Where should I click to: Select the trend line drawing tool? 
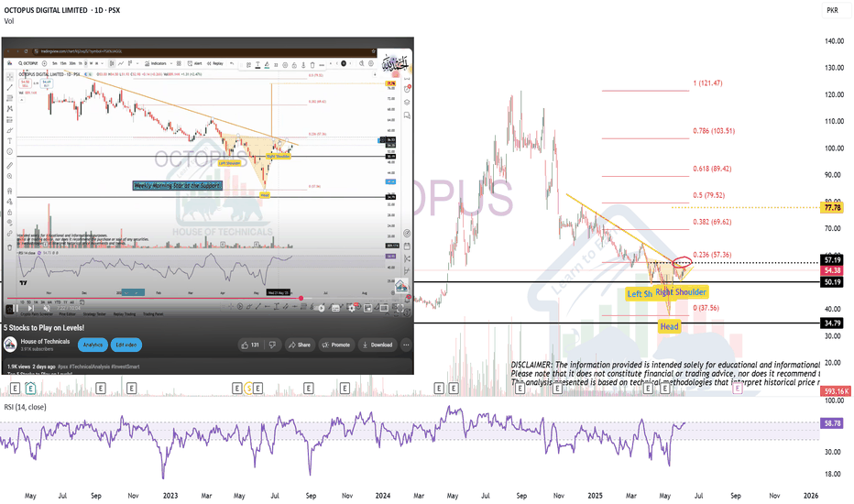(x=10, y=88)
